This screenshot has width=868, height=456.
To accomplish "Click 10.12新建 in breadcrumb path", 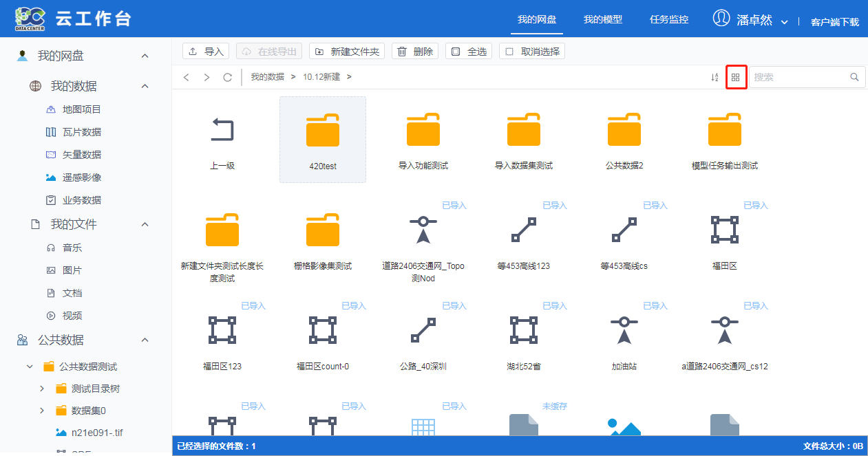I will [321, 77].
